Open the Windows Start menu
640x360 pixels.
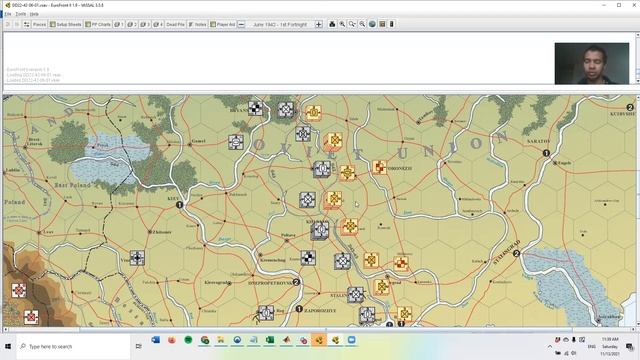point(8,347)
